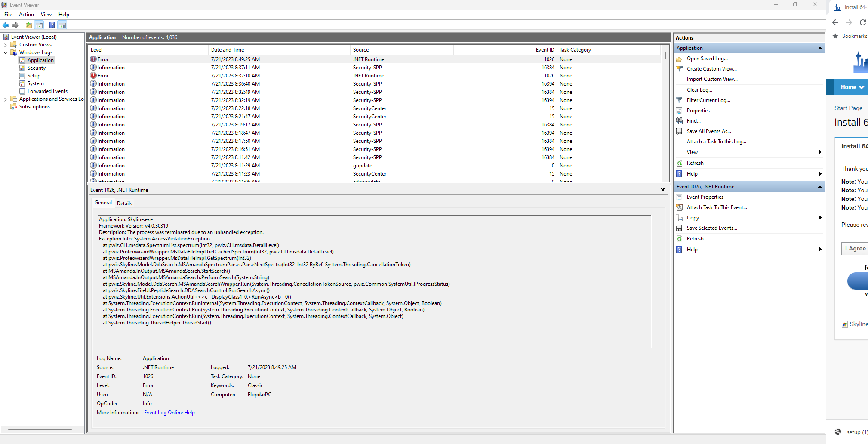Close the Event 1026 preview pane
Screen dimensions: 868x444
[663, 190]
